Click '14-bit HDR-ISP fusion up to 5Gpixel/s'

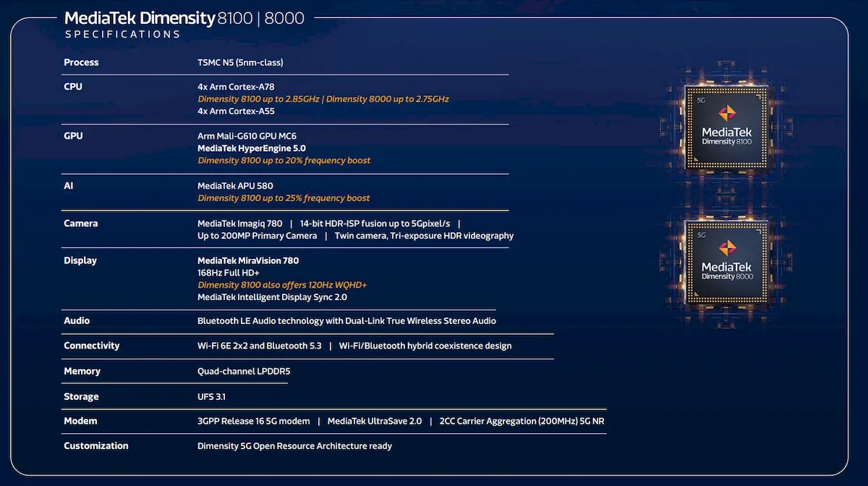[375, 223]
